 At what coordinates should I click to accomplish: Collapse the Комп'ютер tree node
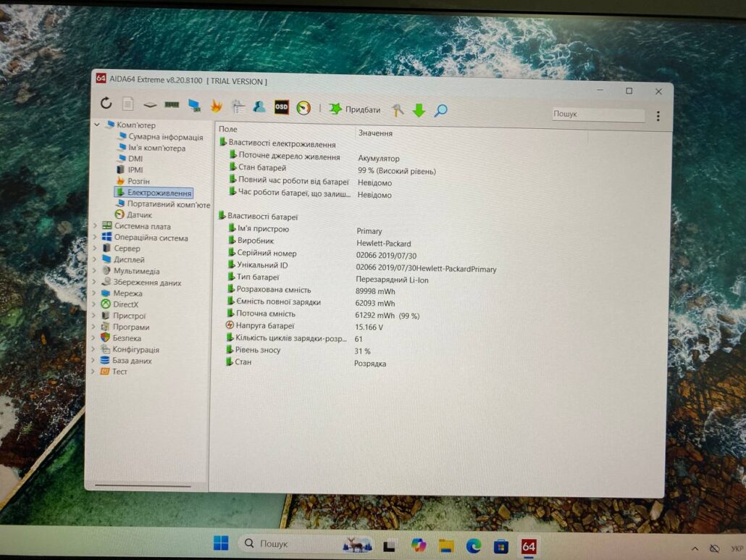(96, 125)
